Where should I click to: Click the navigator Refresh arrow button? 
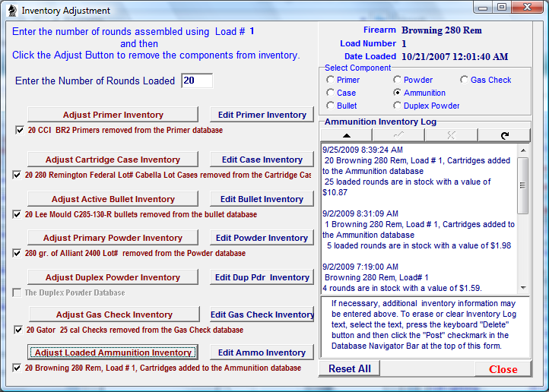(504, 135)
